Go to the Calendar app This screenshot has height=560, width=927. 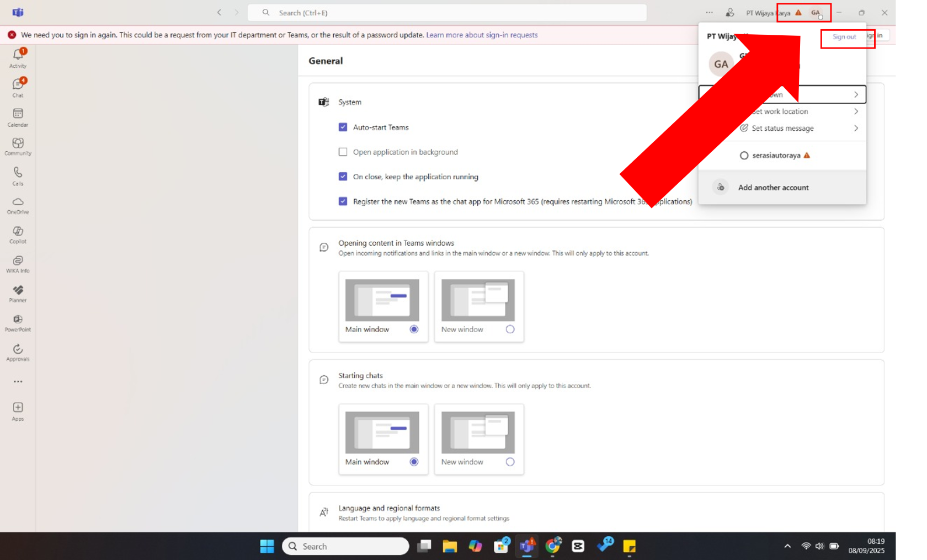point(18,117)
